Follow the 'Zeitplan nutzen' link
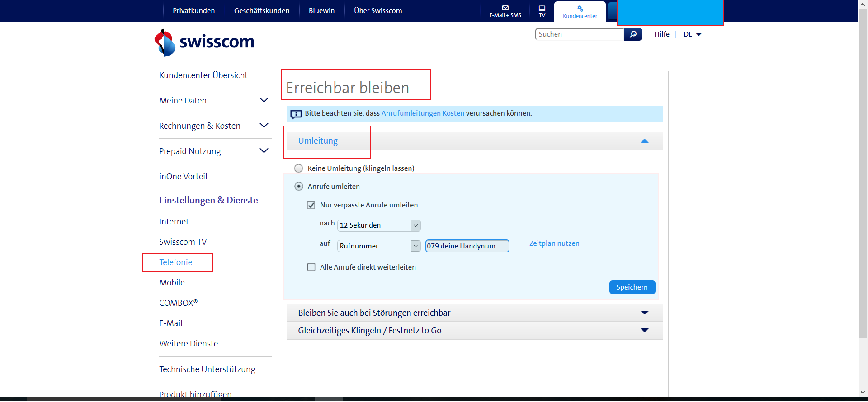The height and width of the screenshot is (402, 868). [554, 243]
